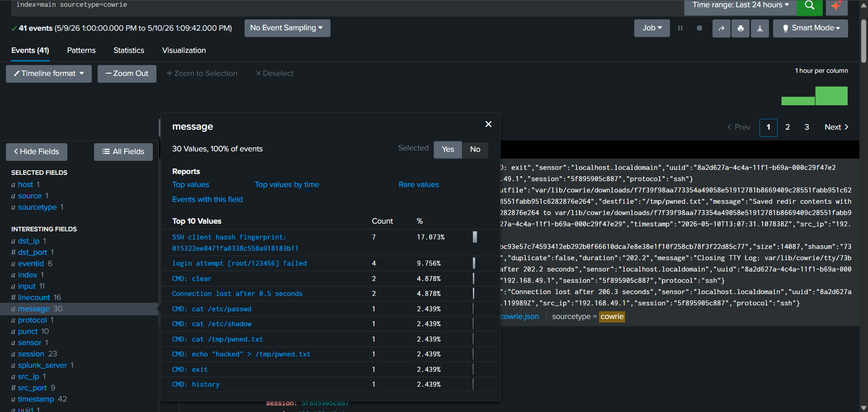The image size is (868, 412).
Task: Open the message field in sidebar
Action: (x=33, y=309)
